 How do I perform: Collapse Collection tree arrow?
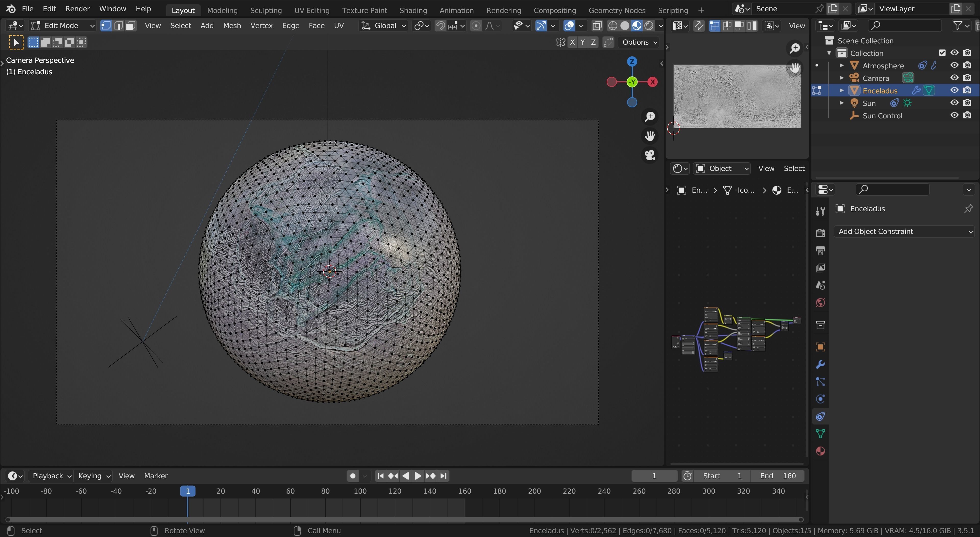click(829, 53)
